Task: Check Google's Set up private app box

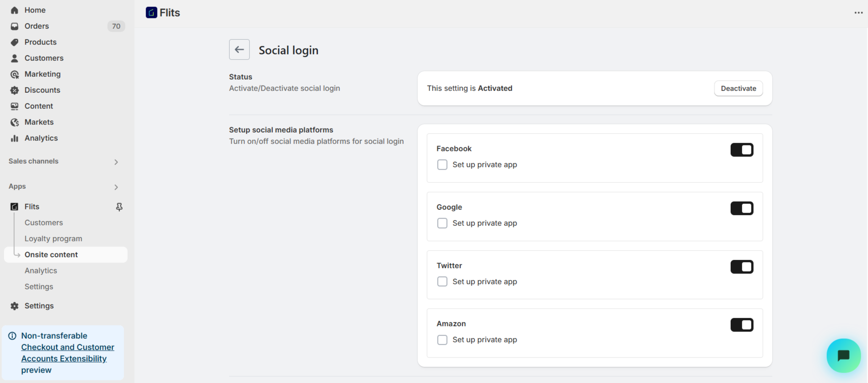Action: click(442, 223)
